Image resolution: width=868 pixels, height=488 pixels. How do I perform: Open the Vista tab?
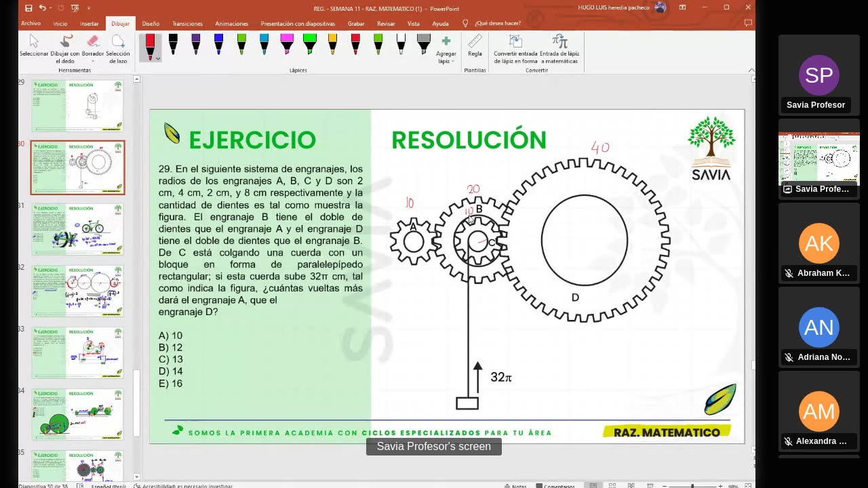click(x=413, y=24)
